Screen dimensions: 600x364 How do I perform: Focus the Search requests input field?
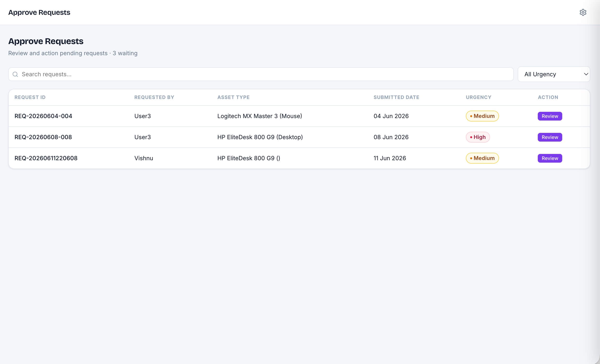(261, 74)
